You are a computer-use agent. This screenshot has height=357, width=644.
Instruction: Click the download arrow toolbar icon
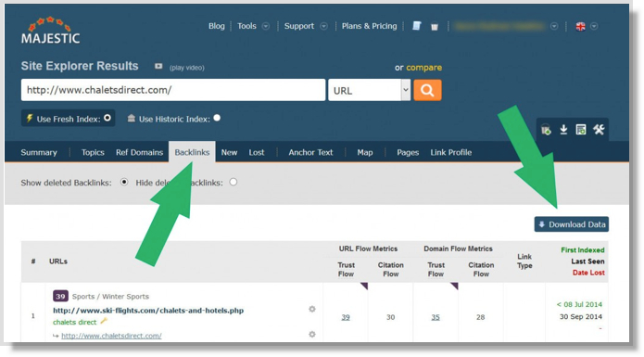(563, 130)
